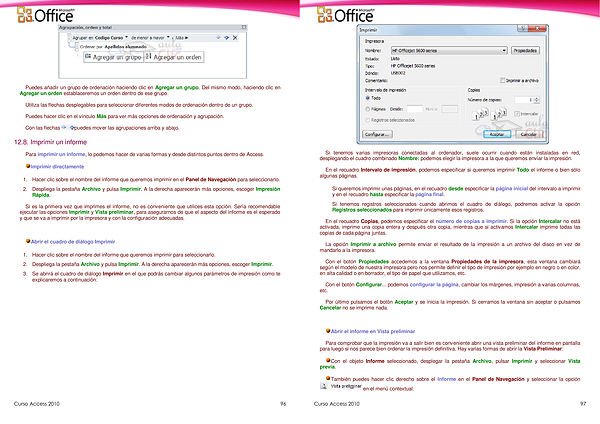Enable the Imprimir a archivo checkbox
This screenshot has width=600, height=424.
click(x=501, y=78)
